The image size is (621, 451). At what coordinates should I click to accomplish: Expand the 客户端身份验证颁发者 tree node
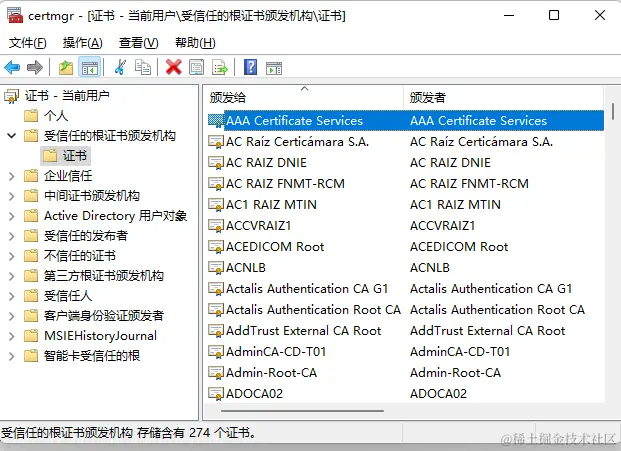[11, 316]
